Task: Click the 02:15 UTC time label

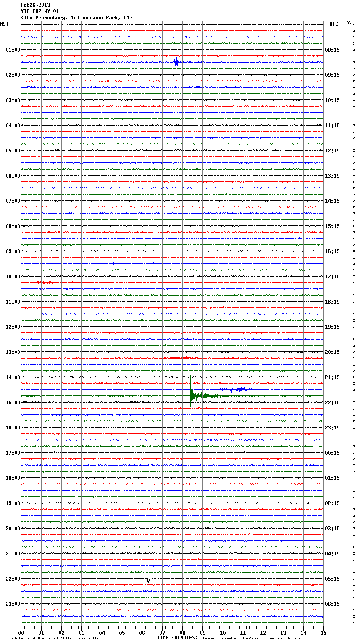Action: [332, 503]
